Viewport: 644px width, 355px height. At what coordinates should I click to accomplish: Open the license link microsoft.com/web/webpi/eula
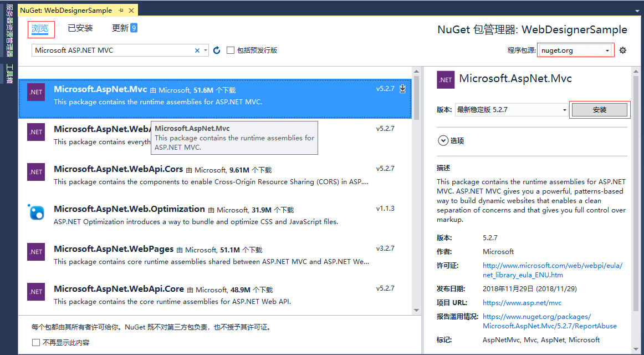coord(553,270)
